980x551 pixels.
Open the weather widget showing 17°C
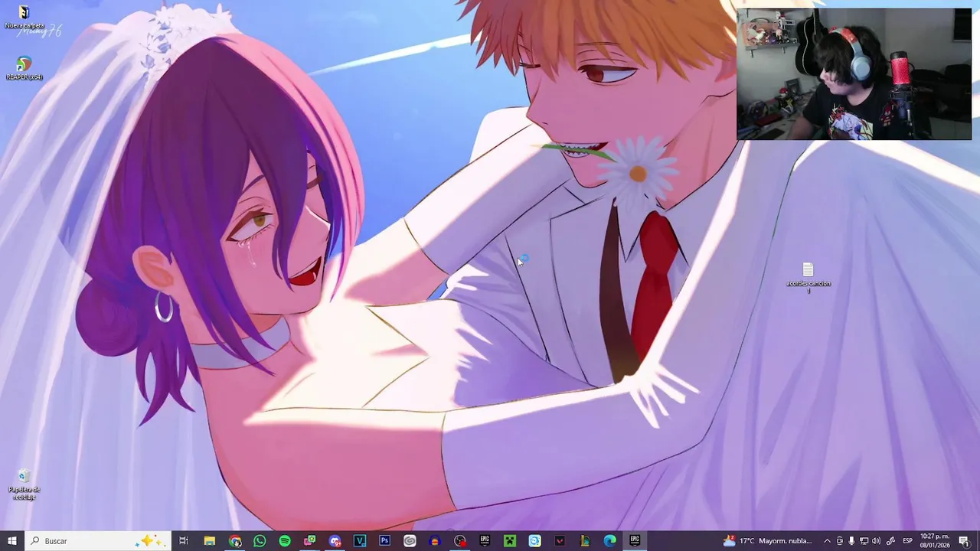768,541
